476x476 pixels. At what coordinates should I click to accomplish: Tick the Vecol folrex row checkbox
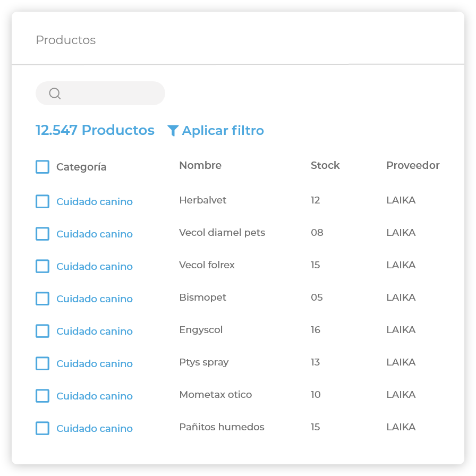(42, 266)
